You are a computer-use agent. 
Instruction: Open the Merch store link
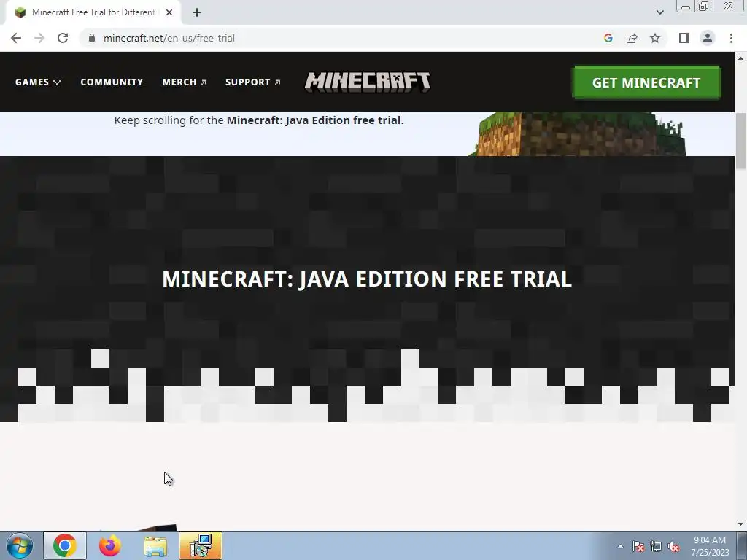185,82
